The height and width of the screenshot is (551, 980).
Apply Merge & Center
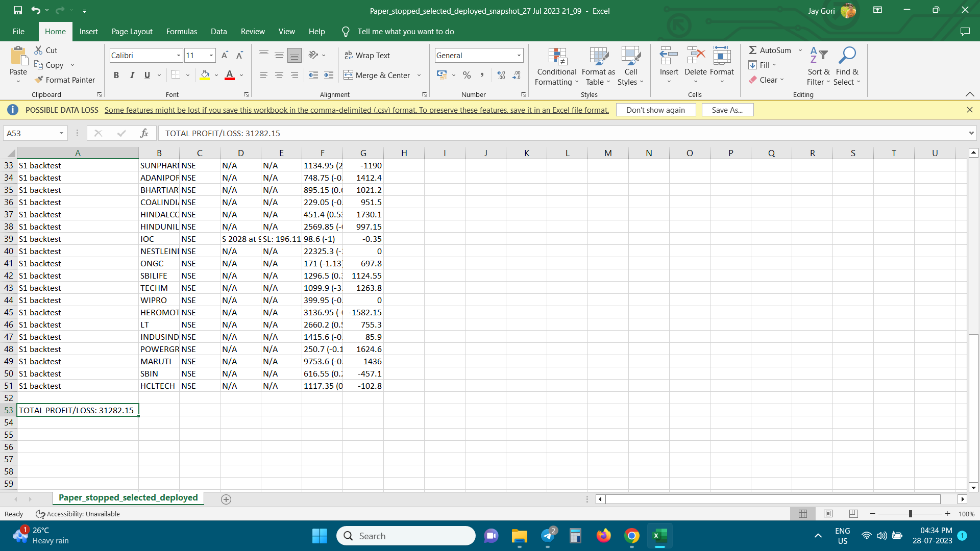pos(378,75)
